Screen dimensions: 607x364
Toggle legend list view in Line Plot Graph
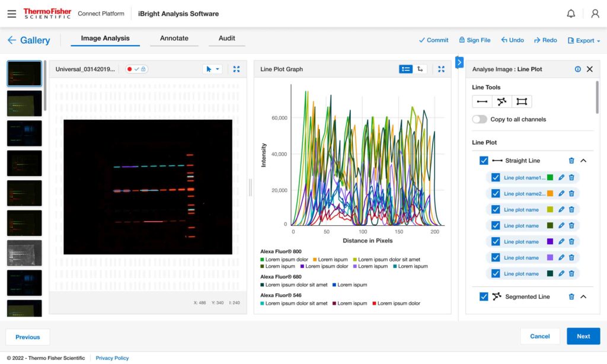[x=405, y=69]
